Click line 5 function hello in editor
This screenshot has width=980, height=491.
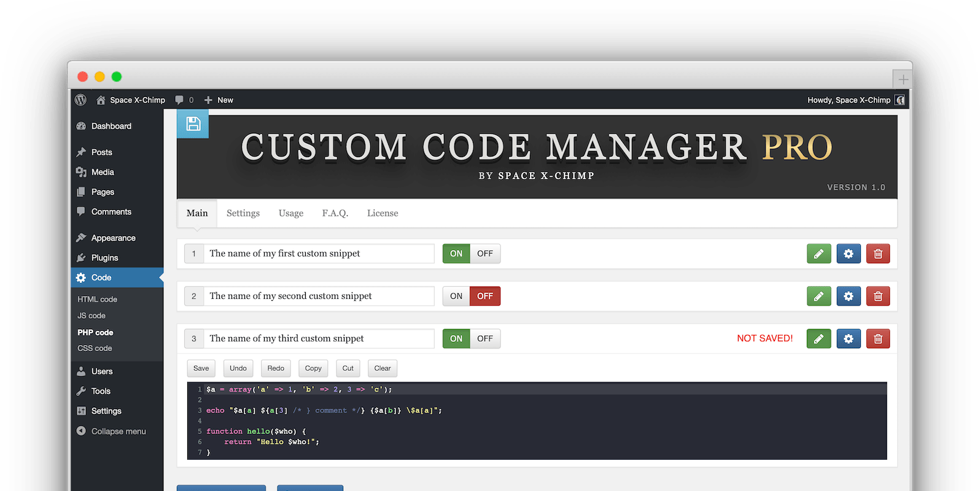256,431
